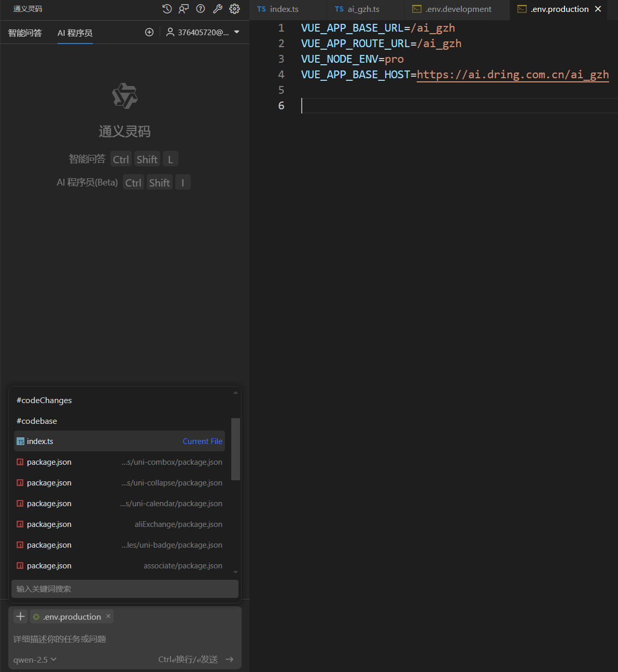Screen dimensions: 618x672
Task: Select package.json from uni-combox
Action: click(x=119, y=462)
